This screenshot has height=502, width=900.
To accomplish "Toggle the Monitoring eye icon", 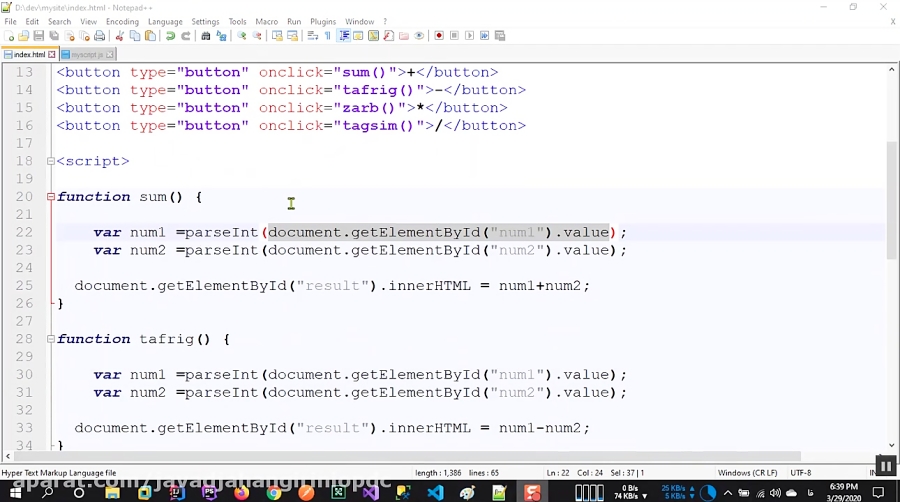I will pyautogui.click(x=420, y=36).
